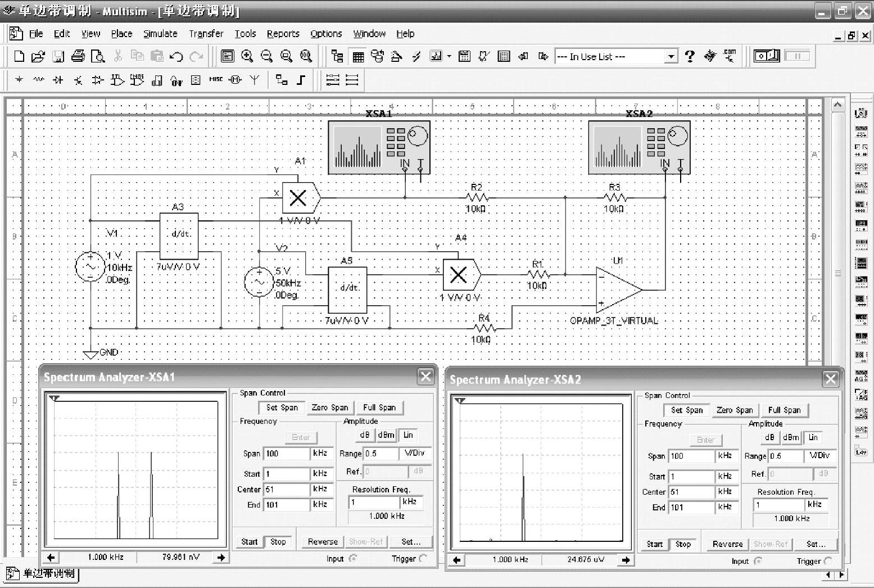Click the Help question mark icon
Screen dimensions: 874x588
click(690, 56)
